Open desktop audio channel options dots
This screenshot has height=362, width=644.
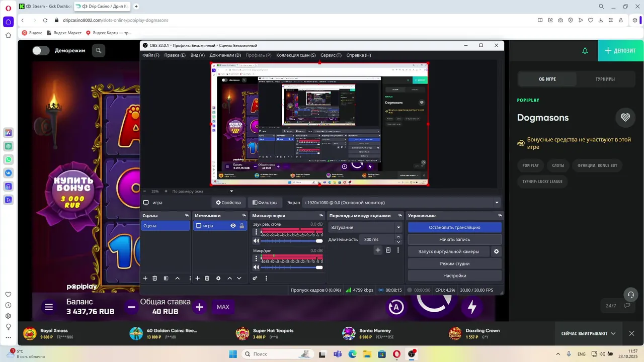click(x=256, y=232)
